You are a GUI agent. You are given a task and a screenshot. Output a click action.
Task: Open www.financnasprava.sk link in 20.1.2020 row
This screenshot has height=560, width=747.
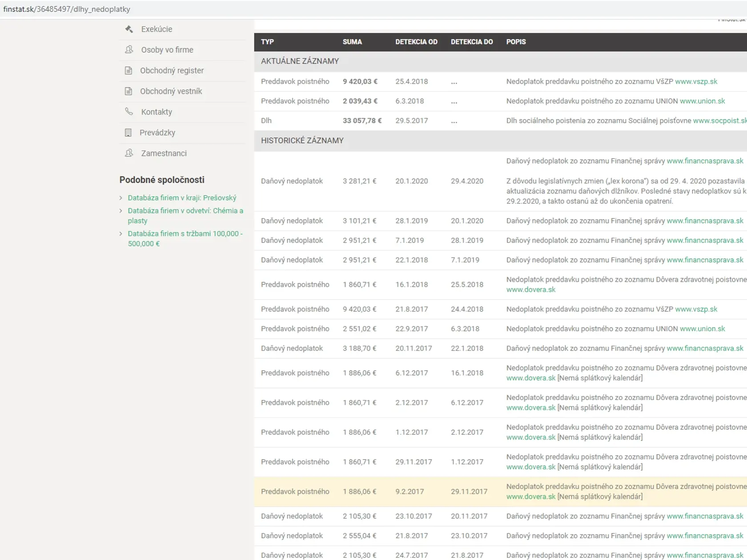click(705, 161)
